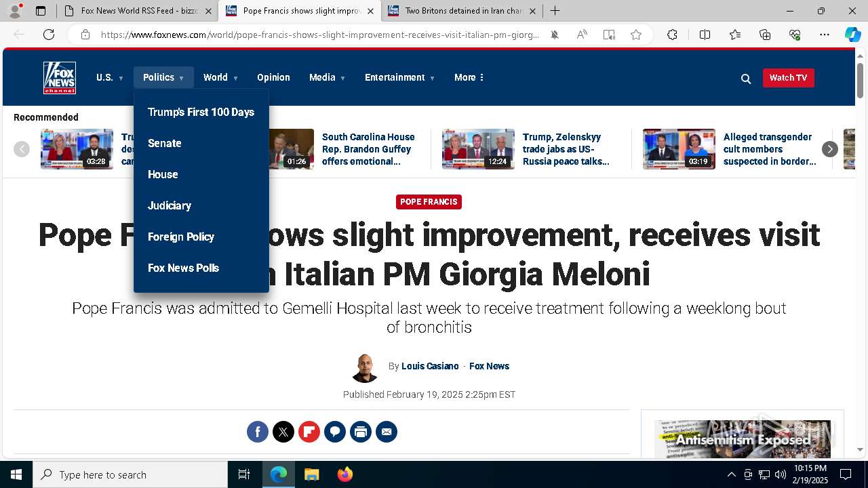
Task: Click the Fox News channel logo
Action: coord(60,78)
